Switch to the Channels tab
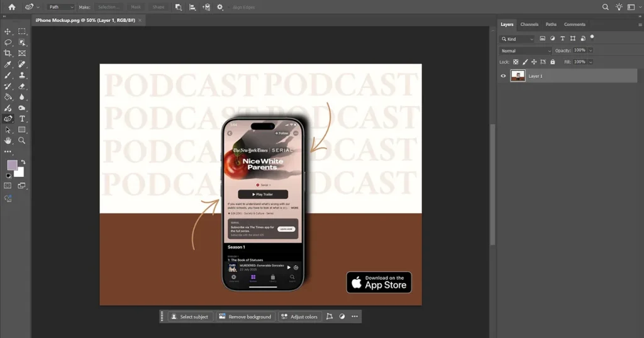 529,25
